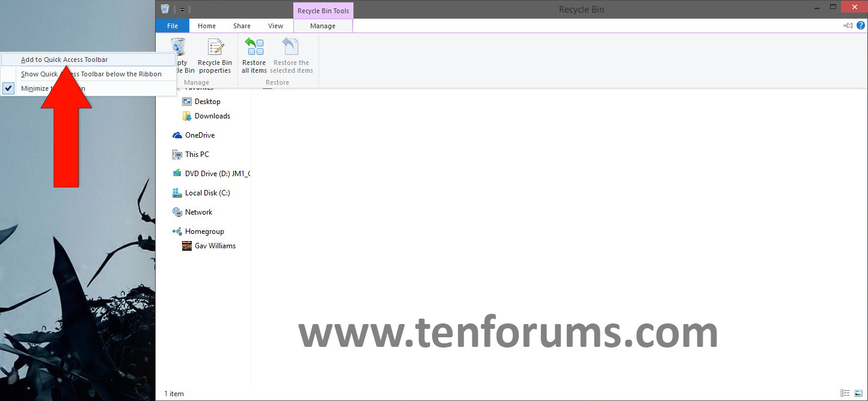Click the Restore the selected items icon
868x401 pixels.
click(291, 57)
